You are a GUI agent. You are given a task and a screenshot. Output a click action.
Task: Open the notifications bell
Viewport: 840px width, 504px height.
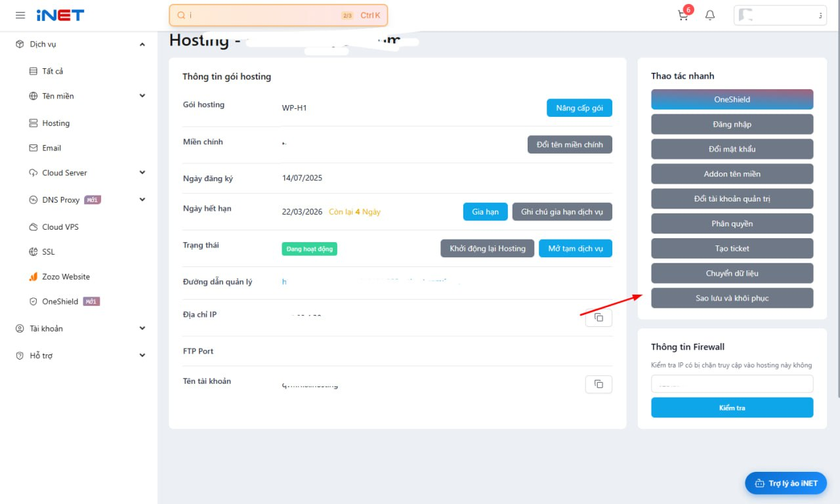click(710, 15)
